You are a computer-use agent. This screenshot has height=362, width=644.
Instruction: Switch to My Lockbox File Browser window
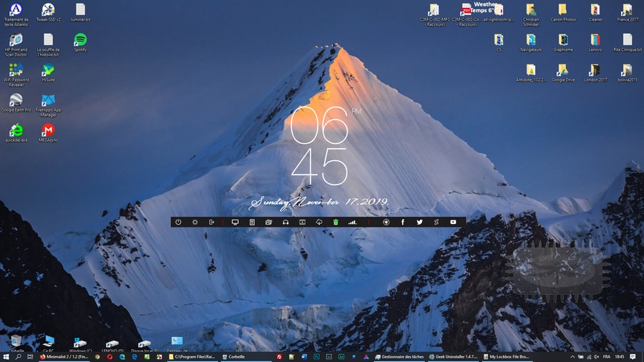[507, 357]
